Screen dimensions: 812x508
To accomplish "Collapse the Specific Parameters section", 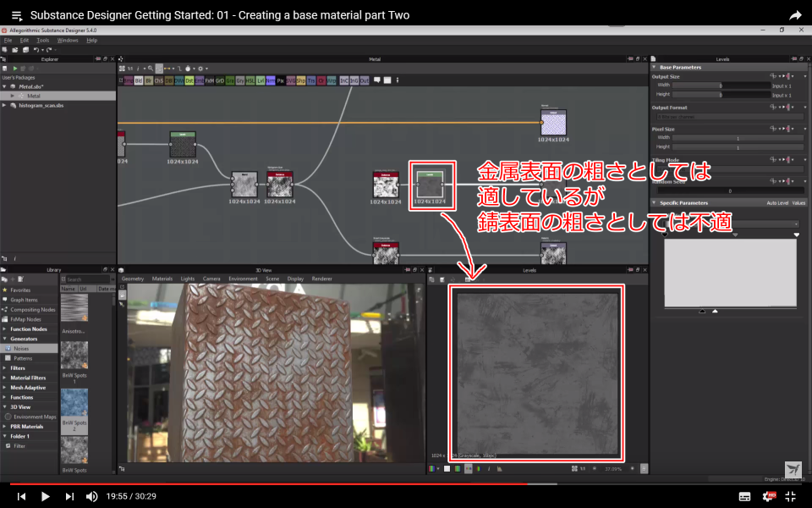I will click(x=654, y=202).
